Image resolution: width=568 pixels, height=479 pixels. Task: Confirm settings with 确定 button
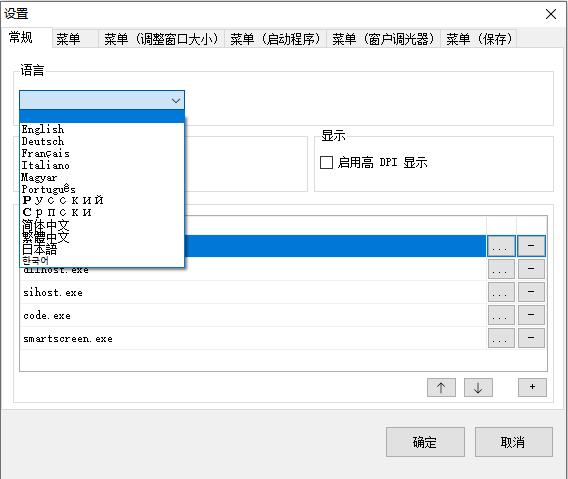[425, 442]
